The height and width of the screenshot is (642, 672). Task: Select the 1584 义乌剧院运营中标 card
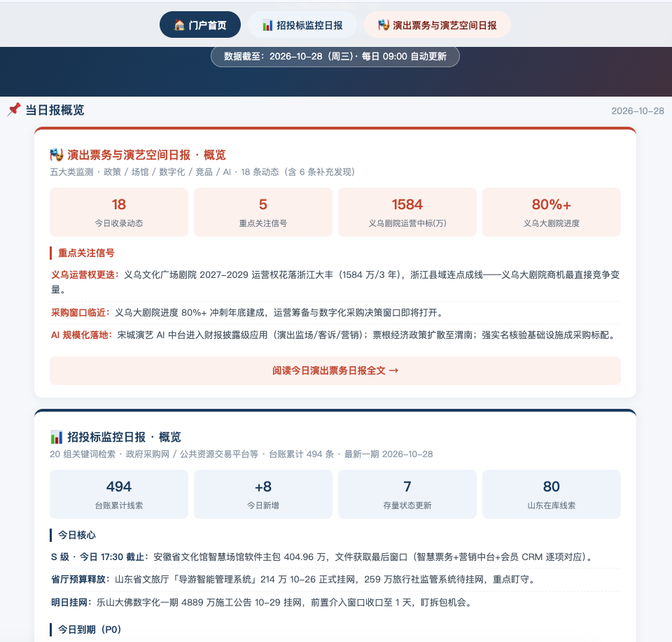[x=407, y=211]
